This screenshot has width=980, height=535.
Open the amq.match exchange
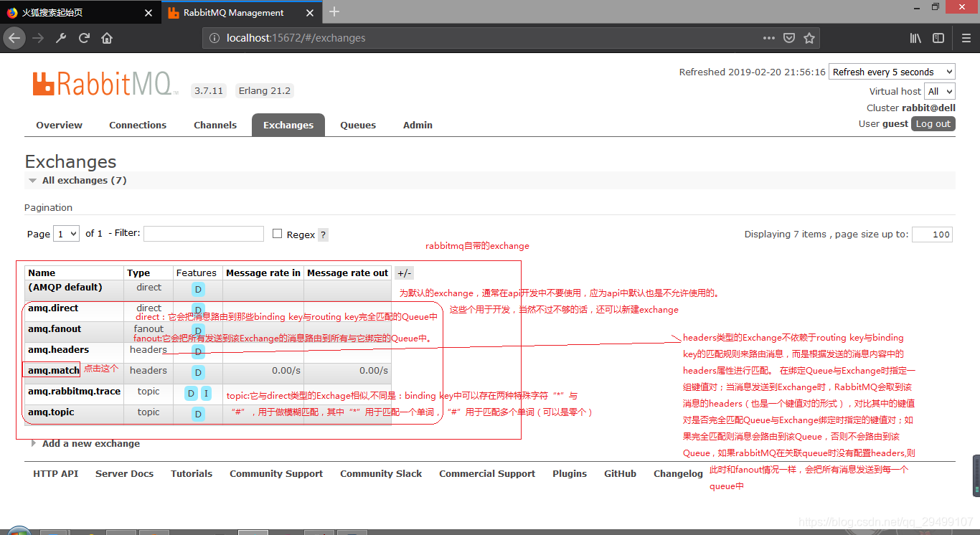click(x=54, y=370)
